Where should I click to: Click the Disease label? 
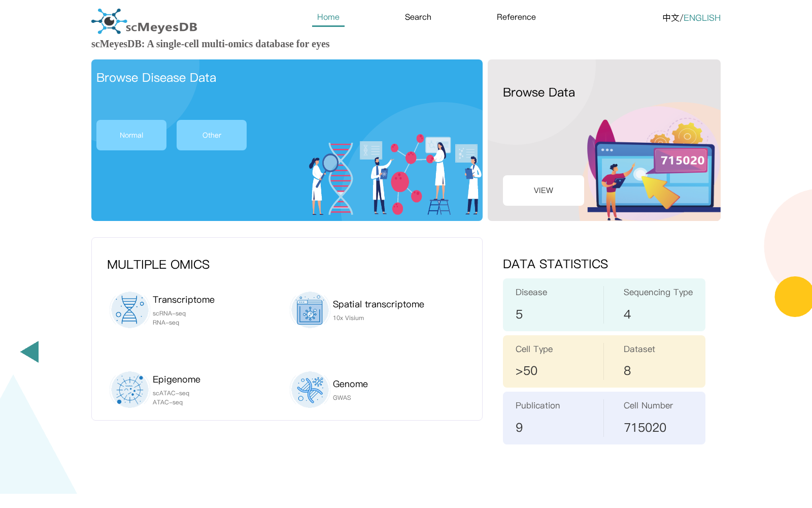[x=531, y=292]
